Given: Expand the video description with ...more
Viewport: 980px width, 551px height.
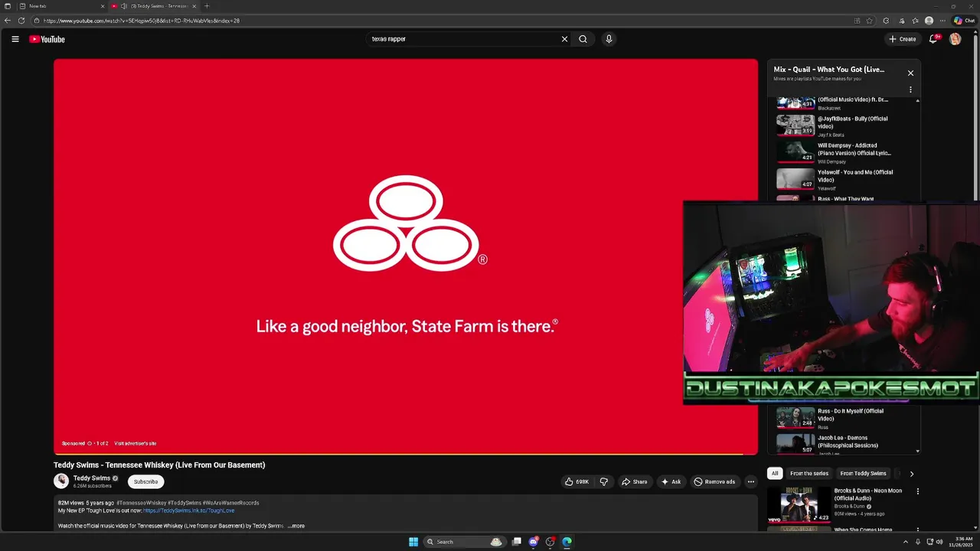Looking at the screenshot, I should [296, 526].
